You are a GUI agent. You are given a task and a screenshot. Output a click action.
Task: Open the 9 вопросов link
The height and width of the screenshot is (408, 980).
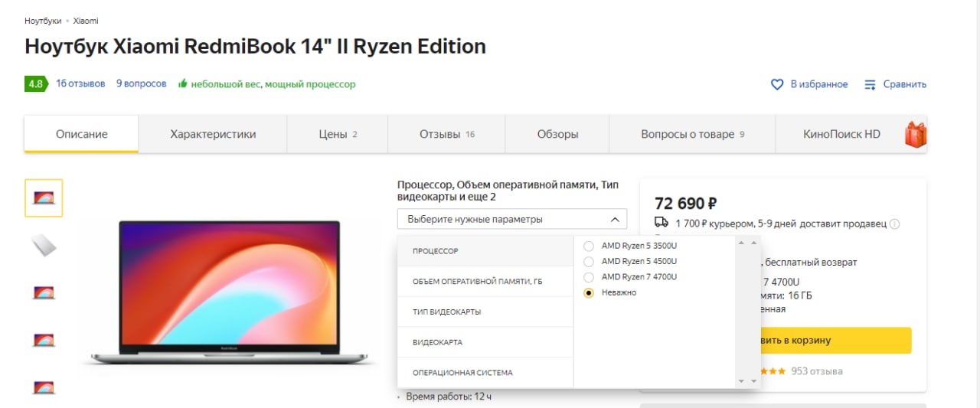click(x=141, y=83)
